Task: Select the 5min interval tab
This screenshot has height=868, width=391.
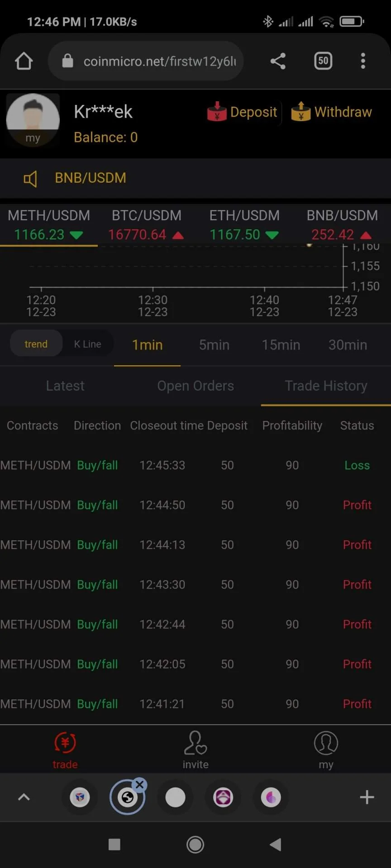Action: pyautogui.click(x=214, y=345)
